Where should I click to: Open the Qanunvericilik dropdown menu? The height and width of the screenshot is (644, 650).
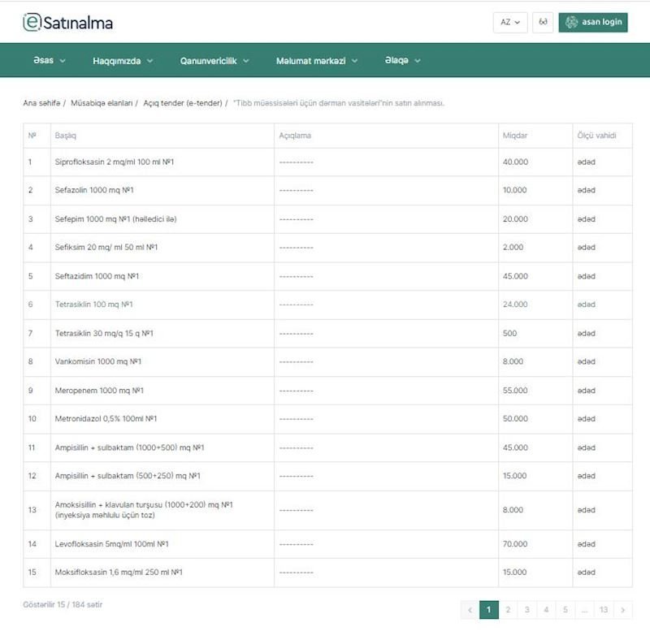(x=214, y=61)
